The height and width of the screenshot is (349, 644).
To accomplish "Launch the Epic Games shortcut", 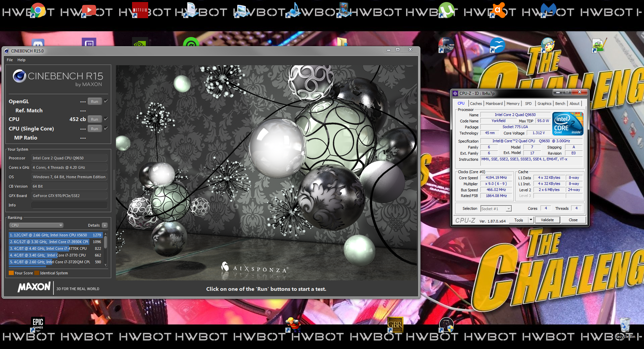I will pos(38,324).
